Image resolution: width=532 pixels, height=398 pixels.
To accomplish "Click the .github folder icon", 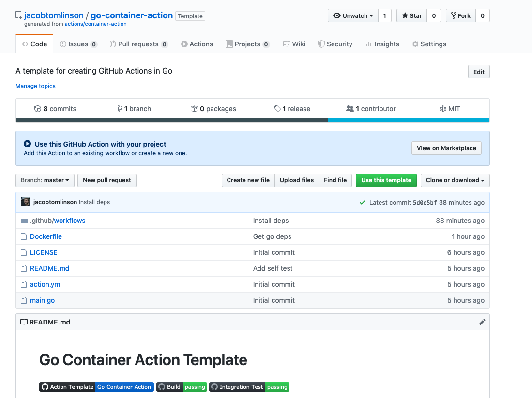I will coord(24,221).
